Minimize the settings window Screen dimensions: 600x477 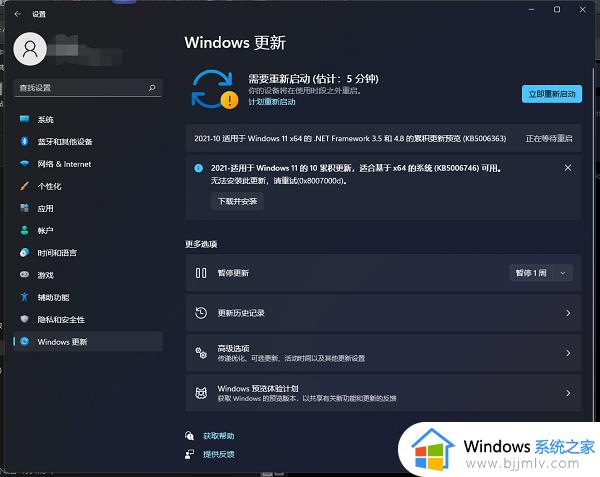tap(532, 10)
